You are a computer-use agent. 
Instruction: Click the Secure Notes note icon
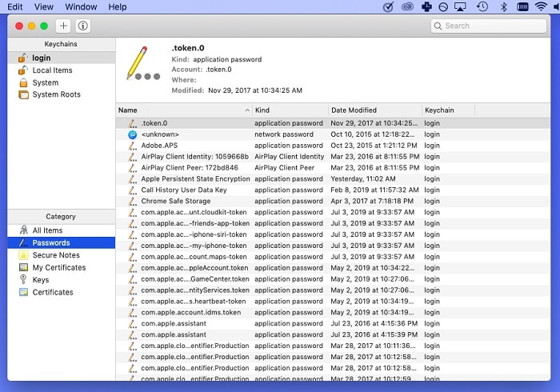[x=23, y=255]
